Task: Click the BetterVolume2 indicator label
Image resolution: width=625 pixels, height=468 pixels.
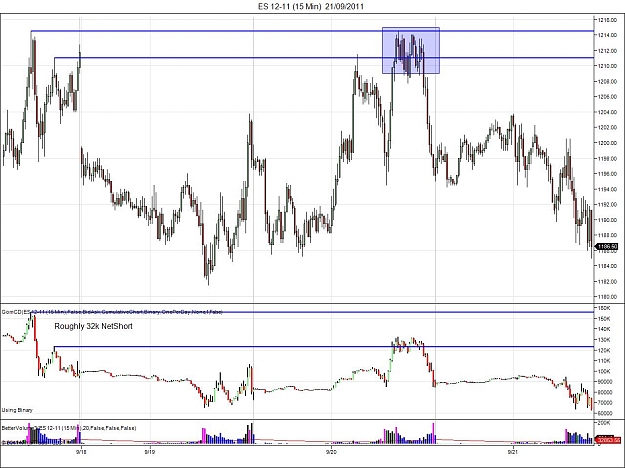Action: 69,428
